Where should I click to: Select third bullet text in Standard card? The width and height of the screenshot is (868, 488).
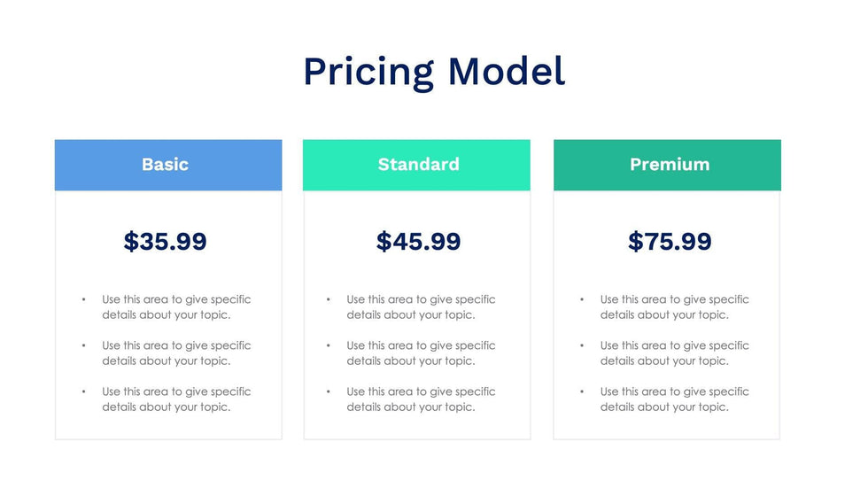[x=421, y=399]
